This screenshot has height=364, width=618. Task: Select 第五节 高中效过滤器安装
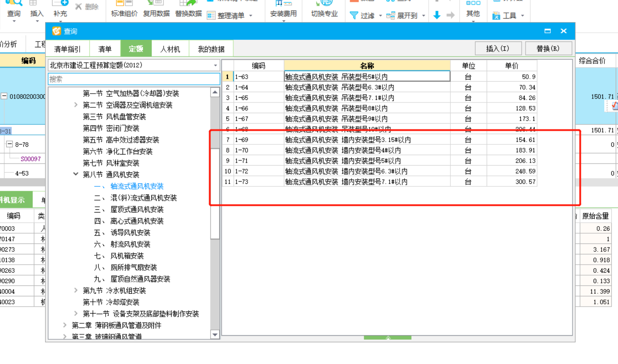(x=121, y=140)
